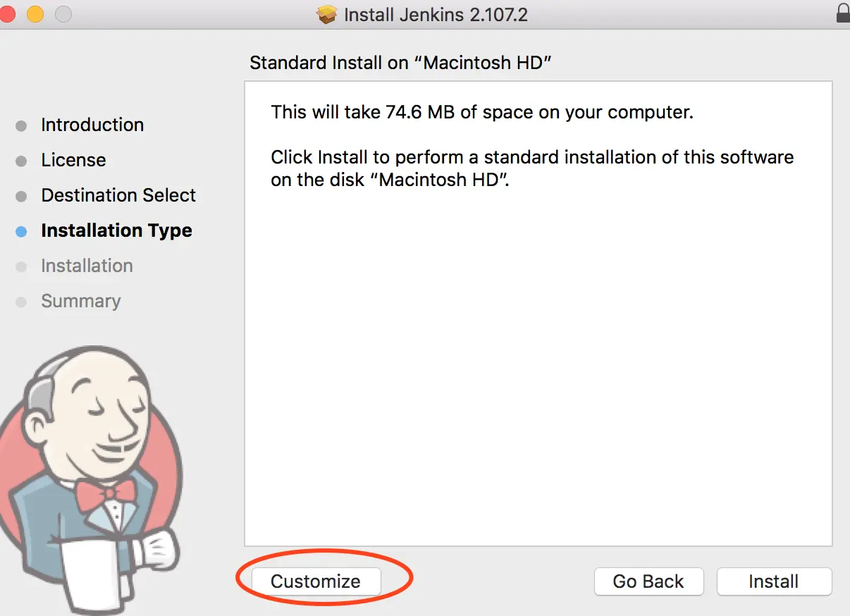850x616 pixels.
Task: Click the "Standard Install on Macintosh HD" heading
Action: pyautogui.click(x=400, y=63)
